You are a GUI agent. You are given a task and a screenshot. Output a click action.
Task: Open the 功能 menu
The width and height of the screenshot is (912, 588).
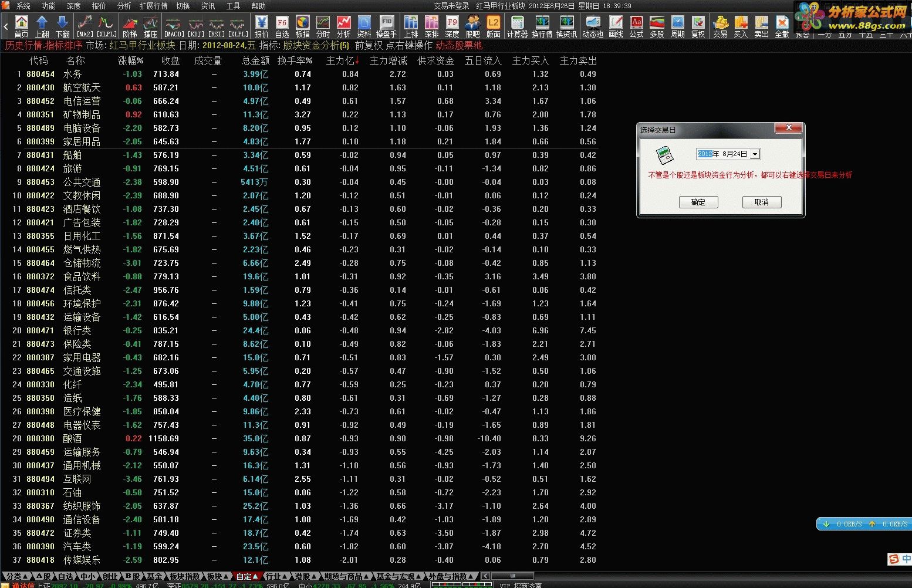tap(48, 6)
